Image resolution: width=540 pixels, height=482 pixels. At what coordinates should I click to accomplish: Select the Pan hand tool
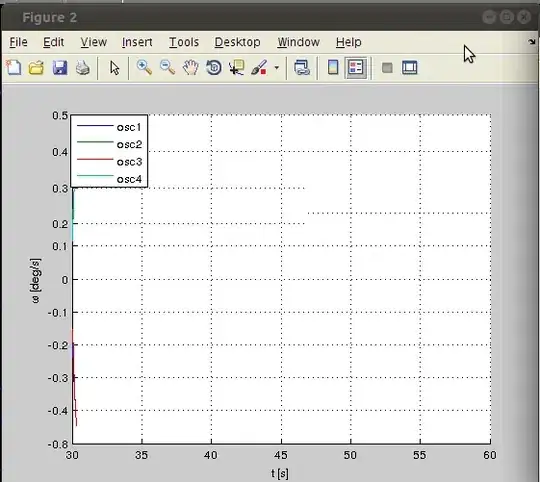tap(190, 67)
